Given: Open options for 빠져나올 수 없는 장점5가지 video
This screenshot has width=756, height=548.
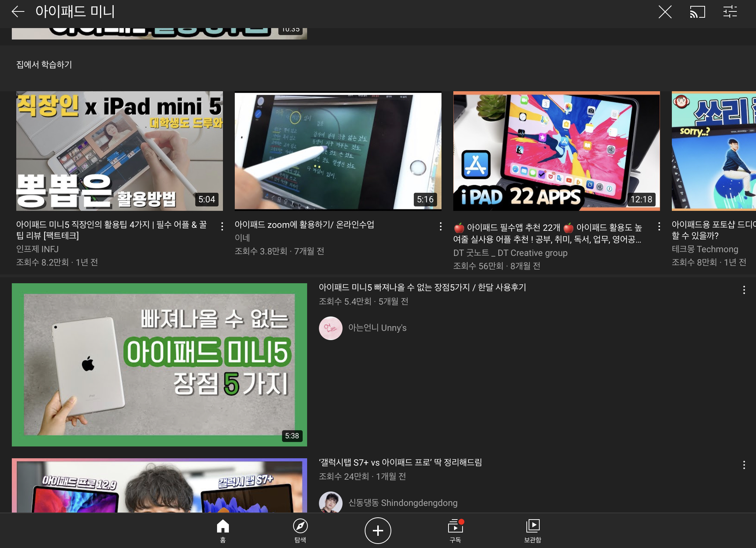Looking at the screenshot, I should (x=744, y=290).
